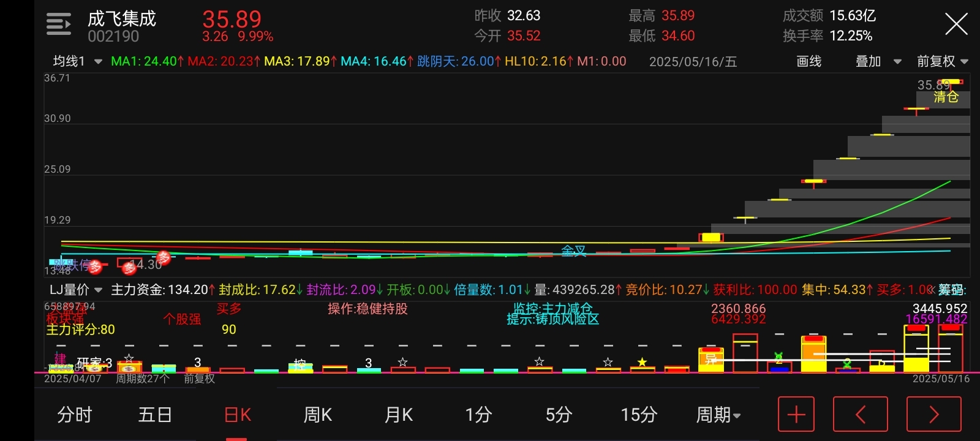Select the 周K weekly candlestick tab

point(318,415)
